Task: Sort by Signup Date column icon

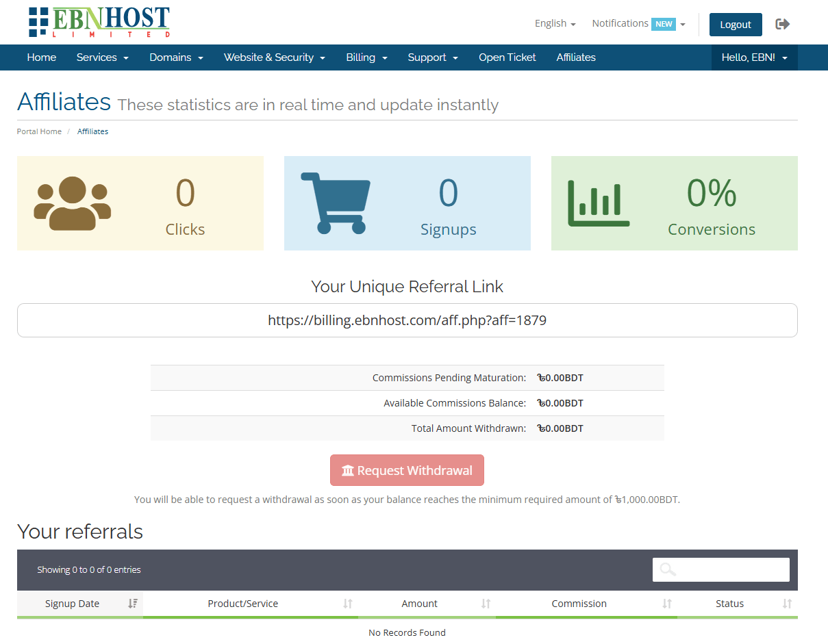Action: pyautogui.click(x=132, y=604)
